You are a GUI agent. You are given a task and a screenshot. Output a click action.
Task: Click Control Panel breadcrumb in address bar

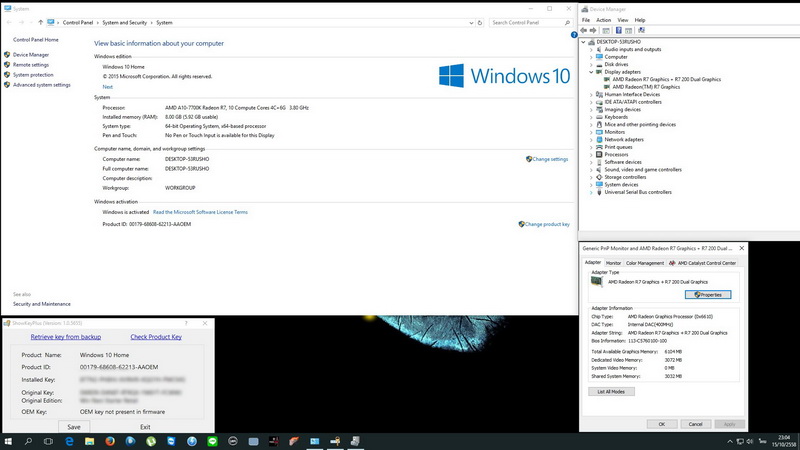point(78,22)
